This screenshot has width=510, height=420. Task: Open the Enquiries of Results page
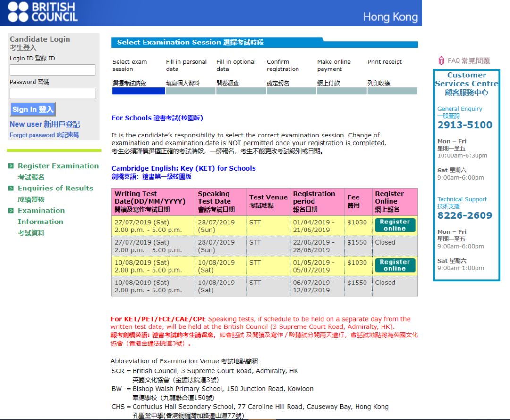coord(55,188)
